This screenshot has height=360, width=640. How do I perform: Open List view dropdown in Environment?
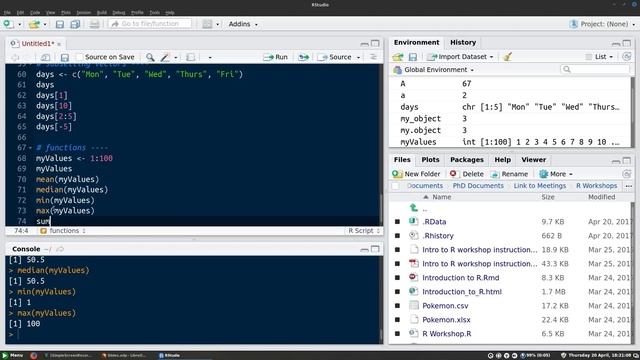(x=599, y=57)
